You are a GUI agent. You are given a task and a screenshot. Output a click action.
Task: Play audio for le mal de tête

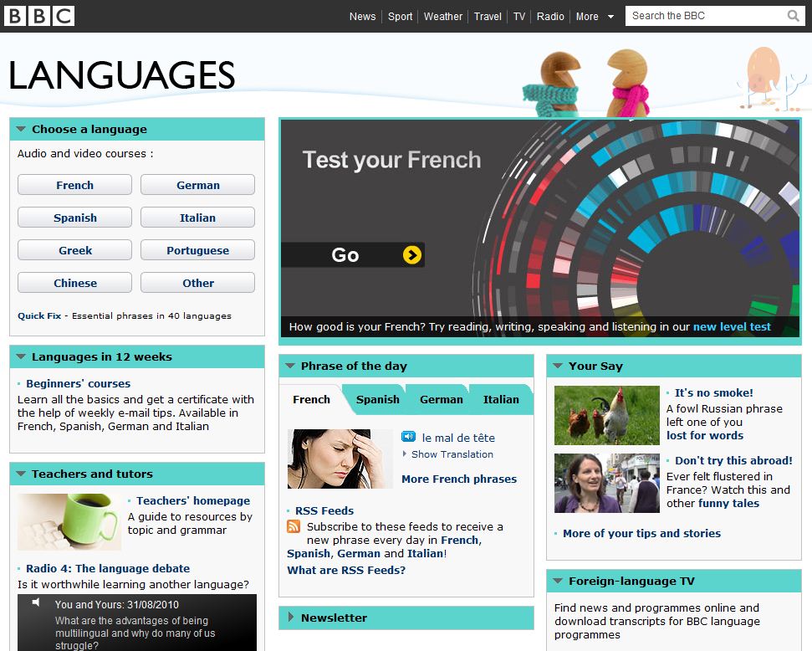click(408, 437)
